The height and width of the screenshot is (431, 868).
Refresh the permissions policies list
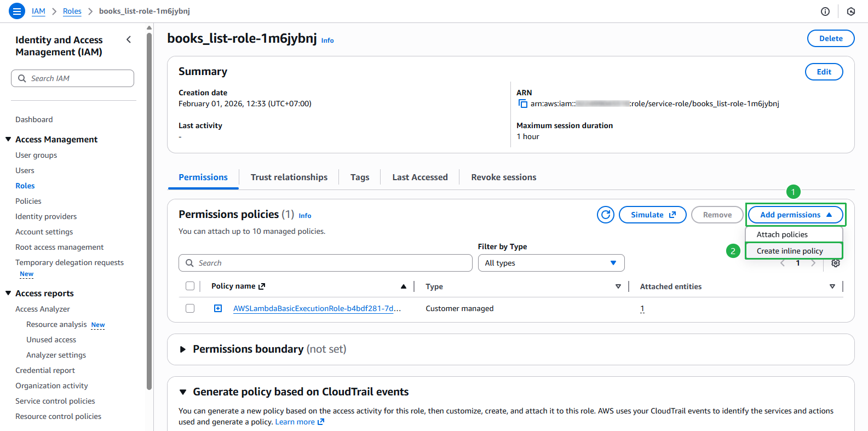coord(606,215)
